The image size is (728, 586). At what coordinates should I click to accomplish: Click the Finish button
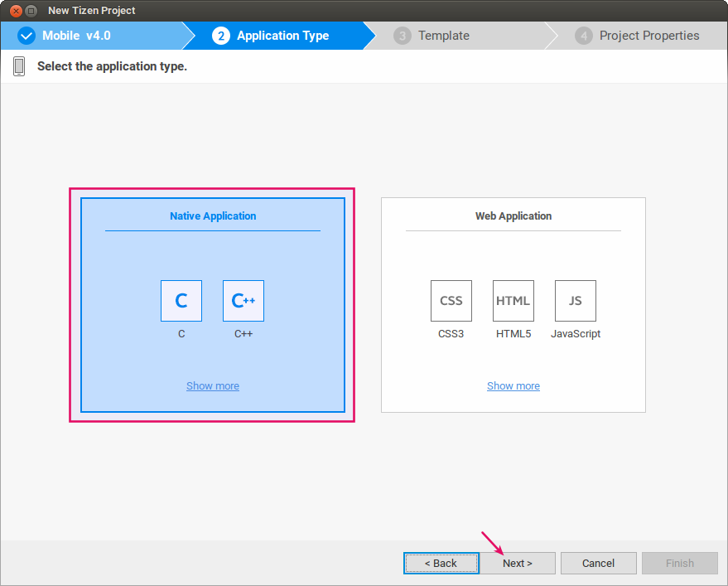click(680, 563)
